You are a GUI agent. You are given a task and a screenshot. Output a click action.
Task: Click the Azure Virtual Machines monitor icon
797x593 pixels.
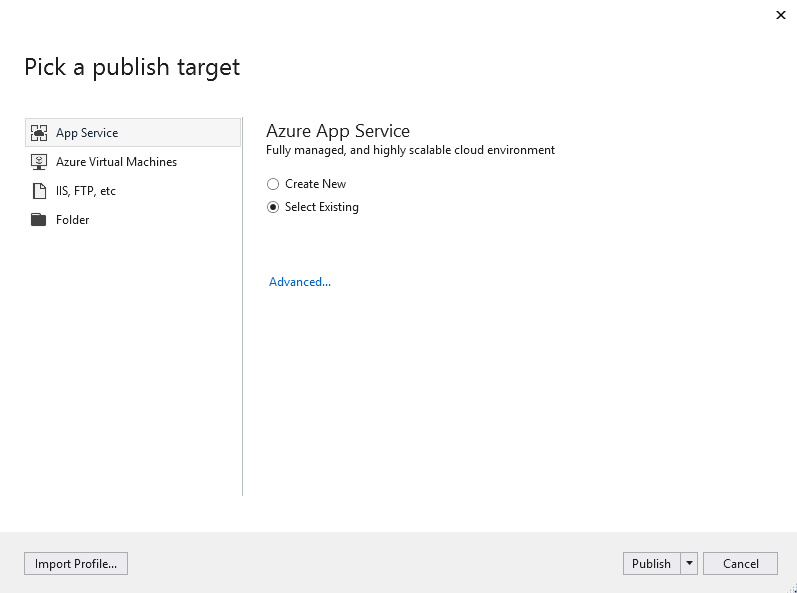[x=39, y=162]
